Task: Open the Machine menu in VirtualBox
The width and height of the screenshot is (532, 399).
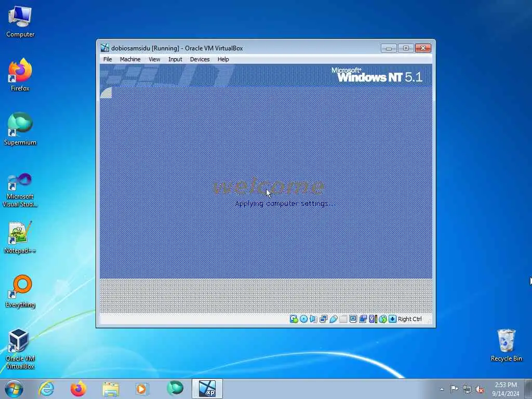Action: pyautogui.click(x=130, y=59)
